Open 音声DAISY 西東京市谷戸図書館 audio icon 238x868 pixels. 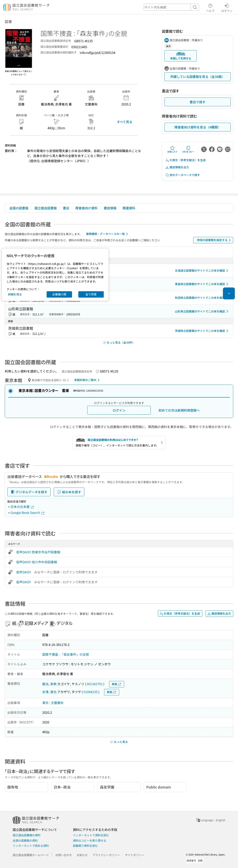[11, 552]
